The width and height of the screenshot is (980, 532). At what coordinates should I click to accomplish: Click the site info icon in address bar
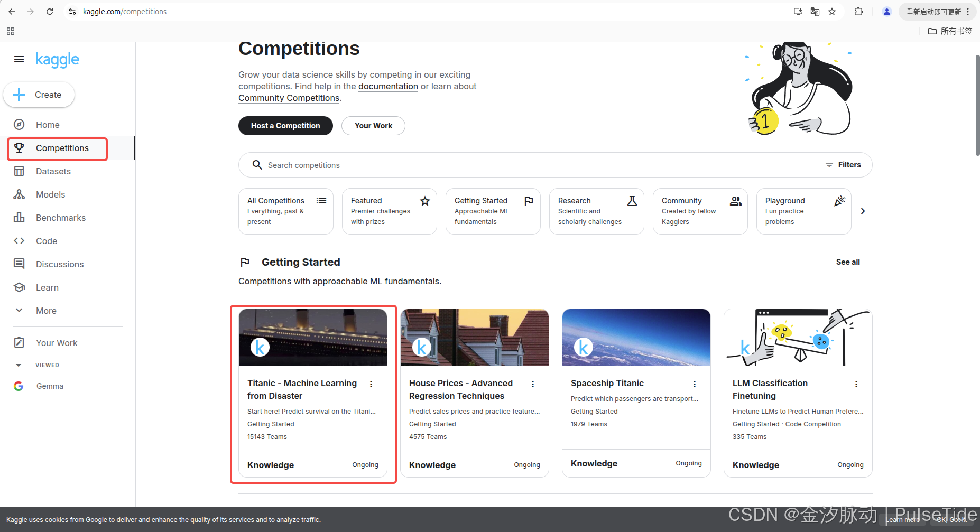pyautogui.click(x=73, y=12)
